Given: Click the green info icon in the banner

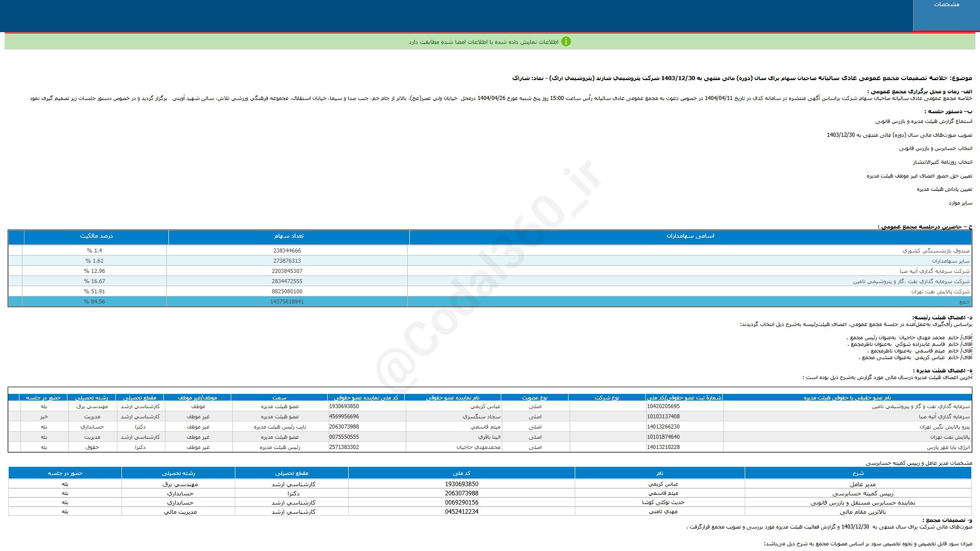Looking at the screenshot, I should coord(566,42).
